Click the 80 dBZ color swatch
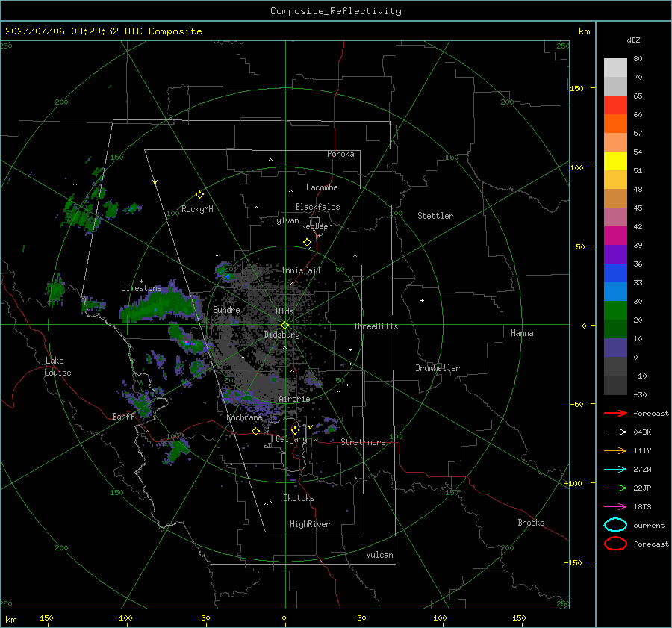The width and height of the screenshot is (672, 628). (x=615, y=67)
